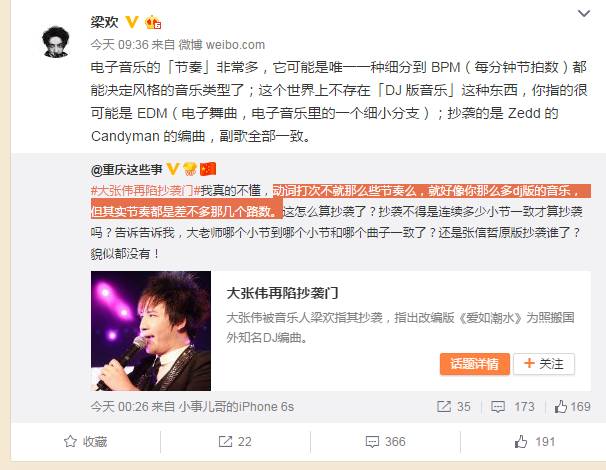The width and height of the screenshot is (606, 470).
Task: Like 梁欢's post with thumbs-up 191
Action: [535, 441]
